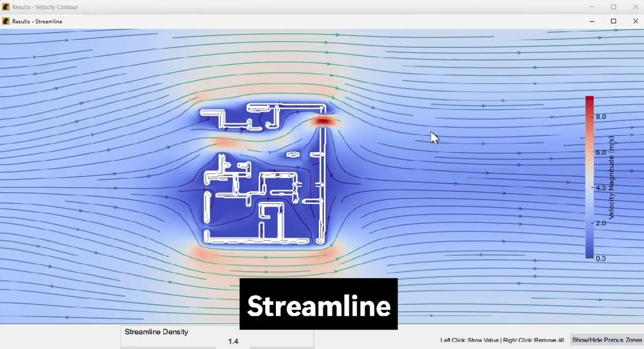Click the Streamline Density label
644x349 pixels.
(x=156, y=332)
